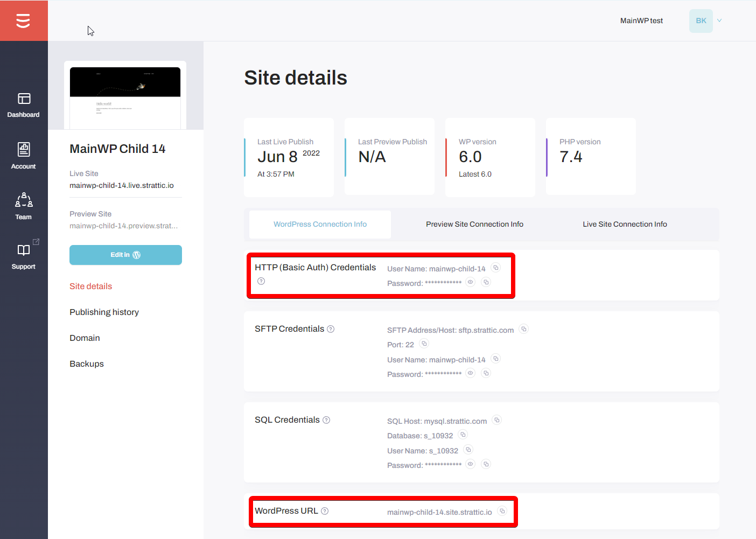
Task: Click the Edit in WordPress button
Action: (x=125, y=255)
